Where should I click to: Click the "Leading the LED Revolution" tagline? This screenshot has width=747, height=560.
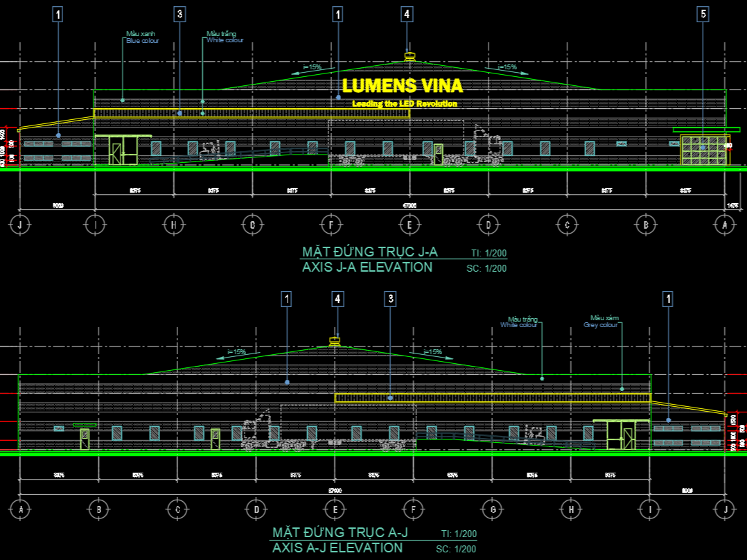coord(405,103)
